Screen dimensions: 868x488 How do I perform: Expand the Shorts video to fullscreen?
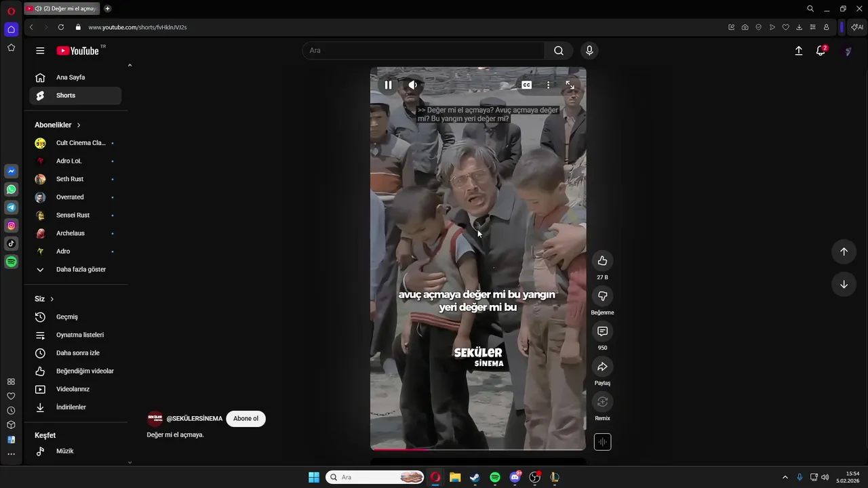pos(570,85)
